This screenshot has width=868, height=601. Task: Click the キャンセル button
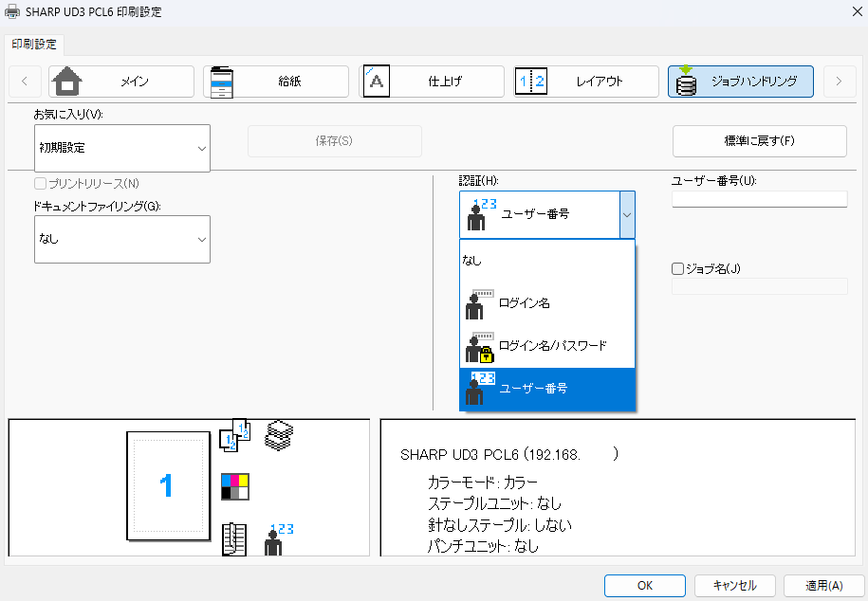(734, 586)
